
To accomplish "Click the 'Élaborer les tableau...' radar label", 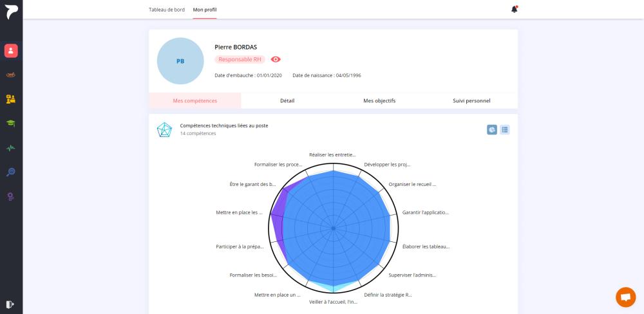I will click(426, 246).
